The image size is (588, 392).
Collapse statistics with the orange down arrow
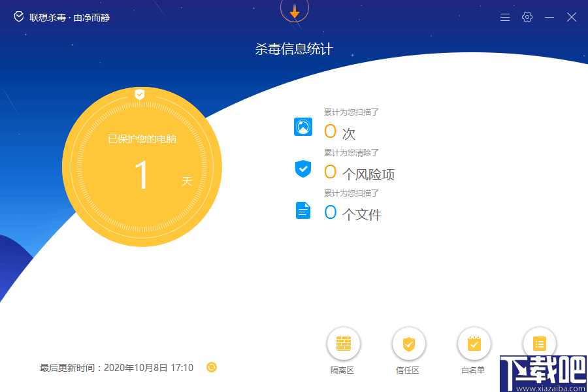point(295,11)
